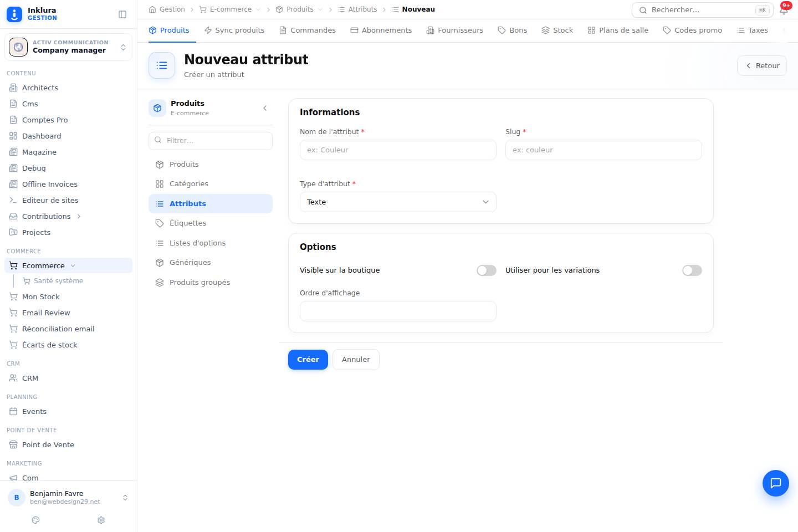Viewport: 798px width, 532px height.
Task: Enable Utiliser pour les variations switch
Action: pos(692,270)
